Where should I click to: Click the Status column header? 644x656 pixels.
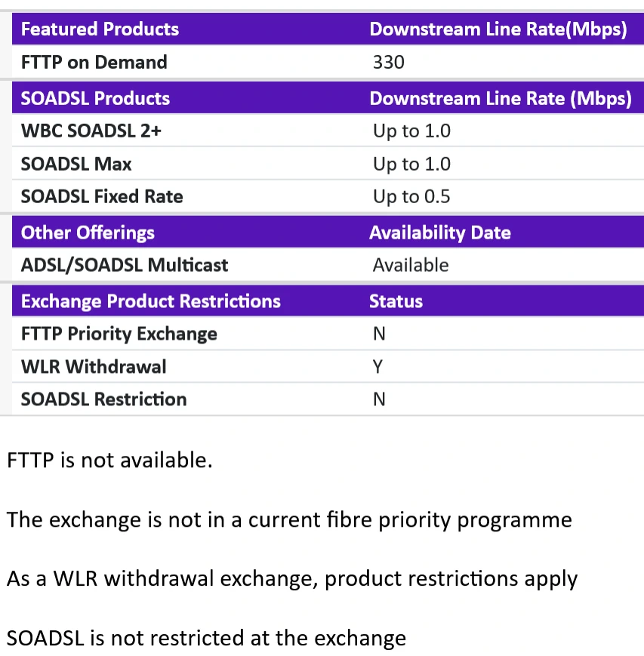coord(396,301)
